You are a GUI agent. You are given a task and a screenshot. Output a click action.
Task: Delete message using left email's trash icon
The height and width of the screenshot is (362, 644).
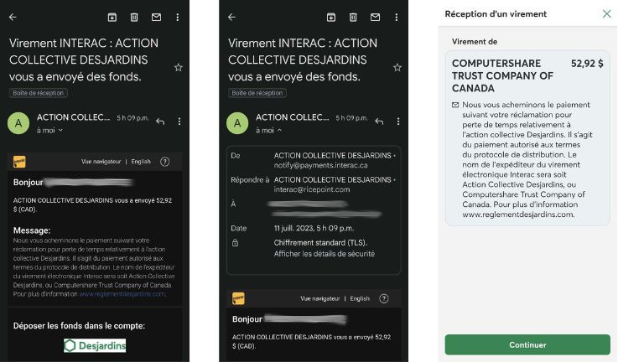(134, 18)
